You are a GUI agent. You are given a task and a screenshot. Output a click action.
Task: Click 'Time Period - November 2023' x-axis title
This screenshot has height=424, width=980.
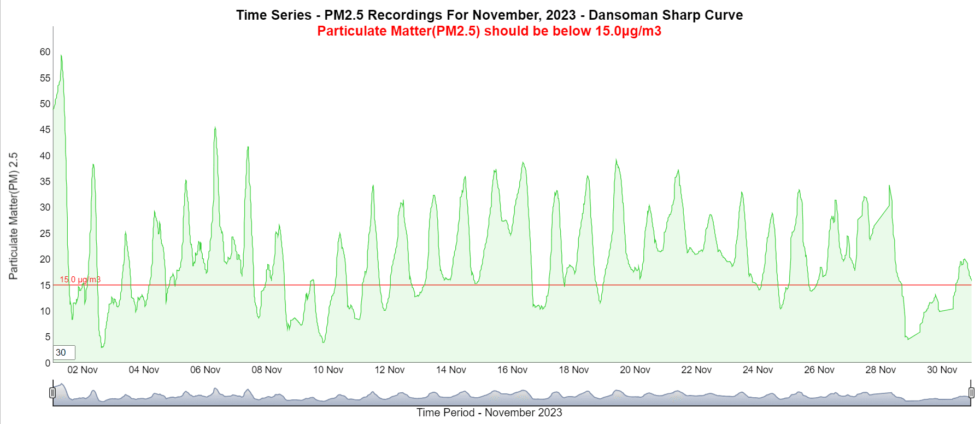pyautogui.click(x=489, y=413)
